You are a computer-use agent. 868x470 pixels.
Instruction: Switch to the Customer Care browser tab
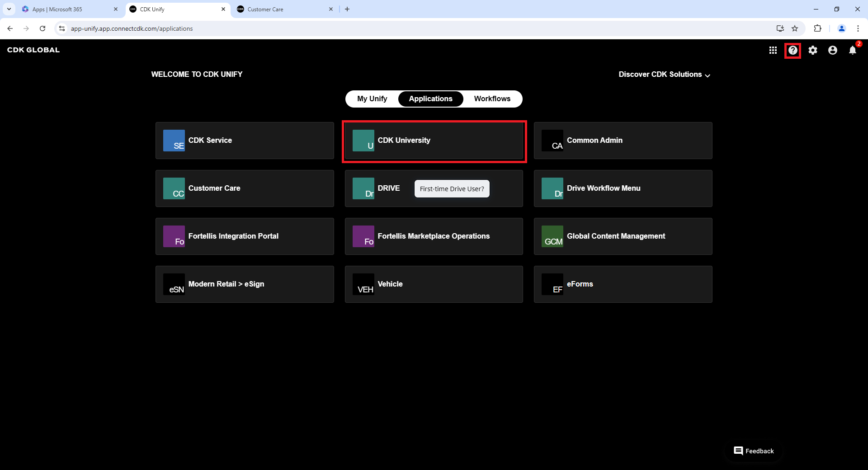[285, 9]
